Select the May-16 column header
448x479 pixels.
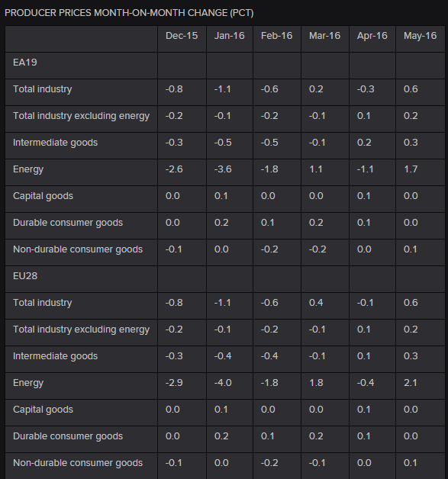(420, 36)
